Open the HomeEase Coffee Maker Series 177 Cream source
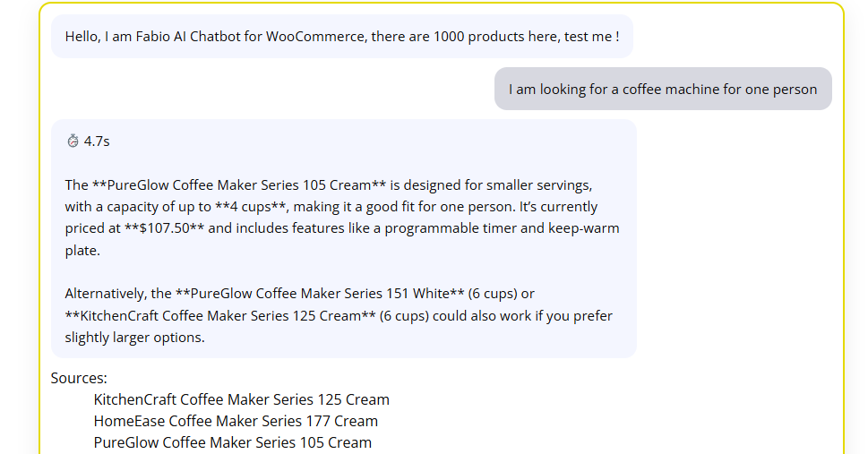This screenshot has height=454, width=868. point(236,421)
